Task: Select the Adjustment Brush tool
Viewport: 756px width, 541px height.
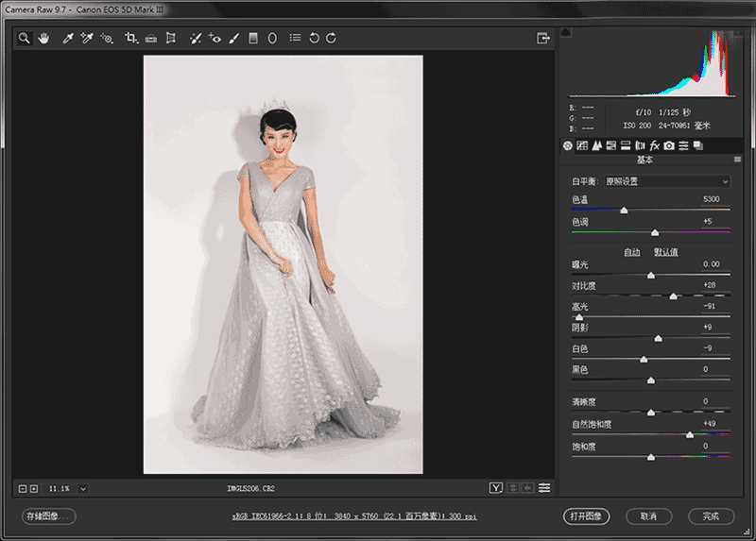Action: pyautogui.click(x=233, y=39)
